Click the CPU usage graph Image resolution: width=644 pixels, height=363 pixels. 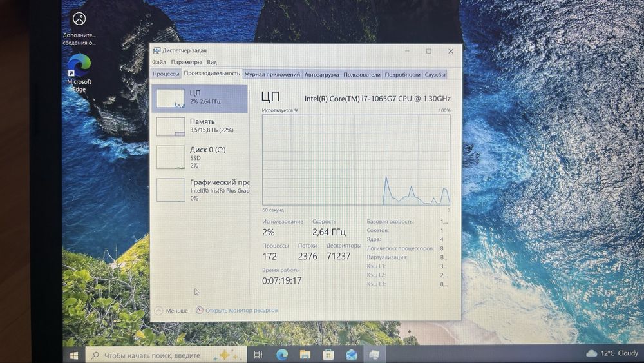[x=356, y=159]
